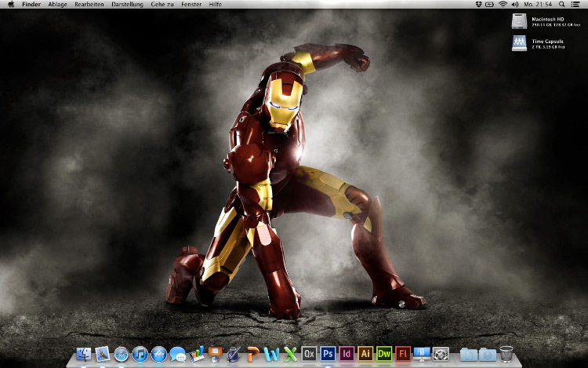Click the clock showing Mo. 21:54
The width and height of the screenshot is (588, 368).
click(538, 4)
